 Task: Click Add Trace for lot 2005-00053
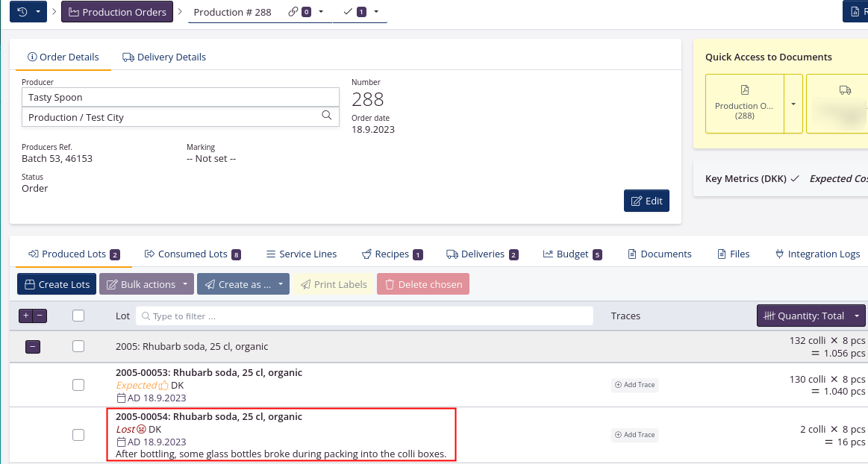[x=634, y=385]
